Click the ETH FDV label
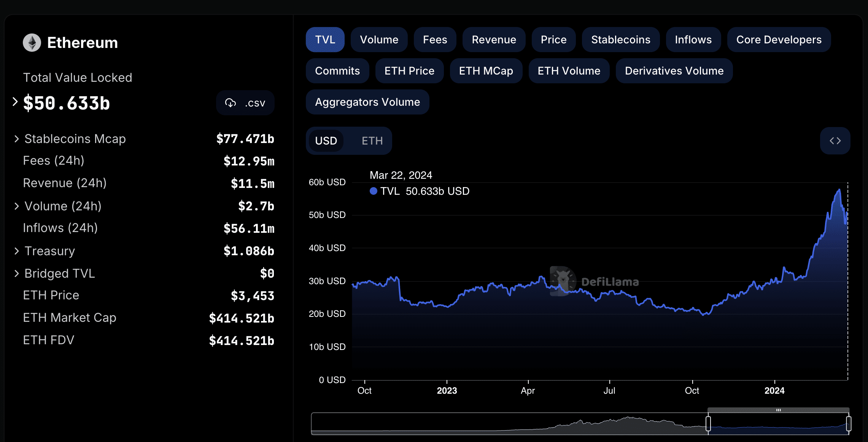The width and height of the screenshot is (868, 442). pyautogui.click(x=49, y=340)
